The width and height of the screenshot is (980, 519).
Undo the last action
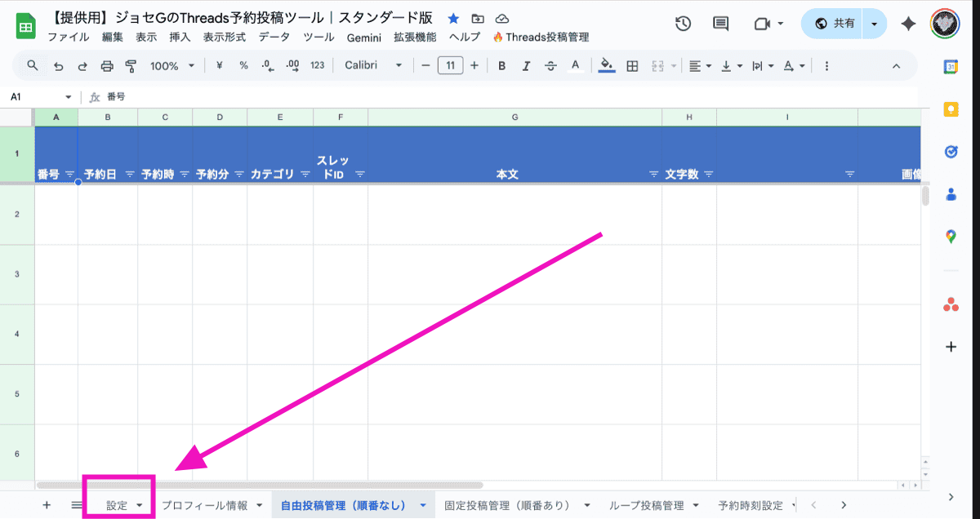pyautogui.click(x=58, y=65)
